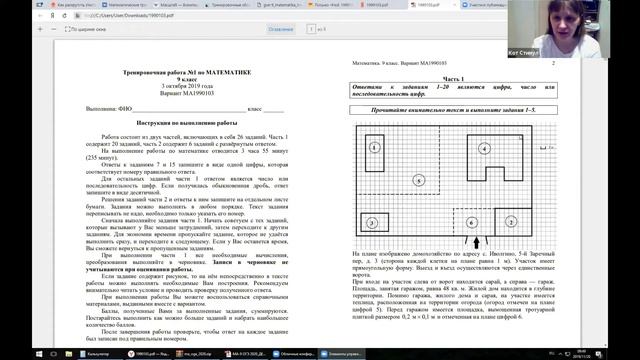
Task: Click the Оглавление table of contents button
Action: coord(280,29)
